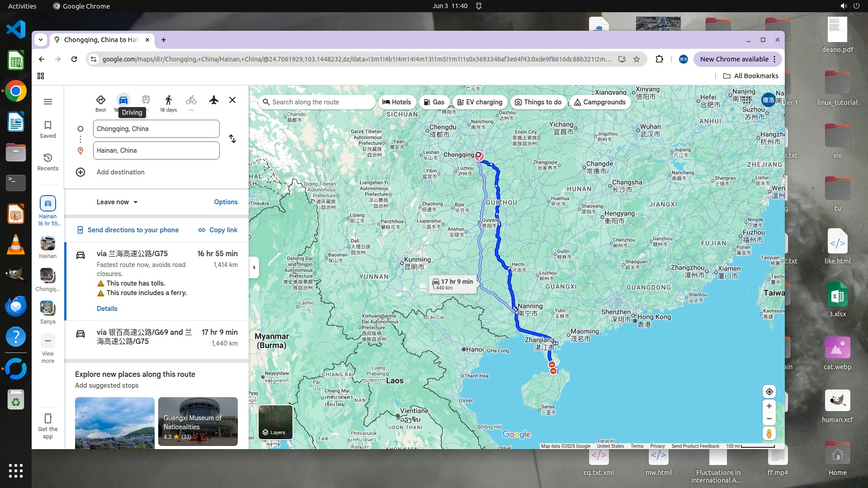Open route Options
The image size is (868, 488).
click(226, 202)
